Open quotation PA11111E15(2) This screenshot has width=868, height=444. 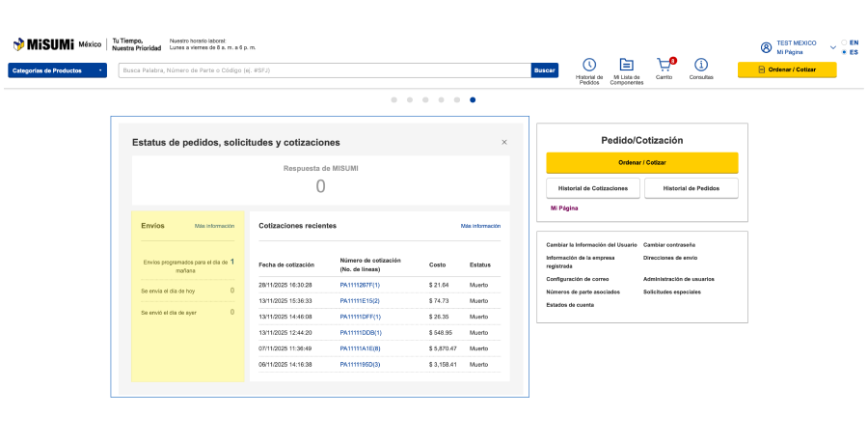pos(360,301)
